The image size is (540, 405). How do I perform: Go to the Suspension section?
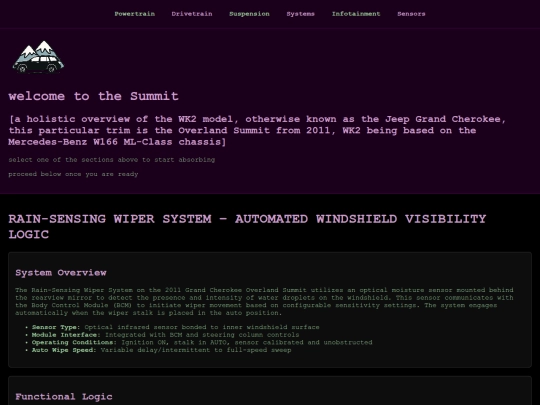[x=249, y=14]
